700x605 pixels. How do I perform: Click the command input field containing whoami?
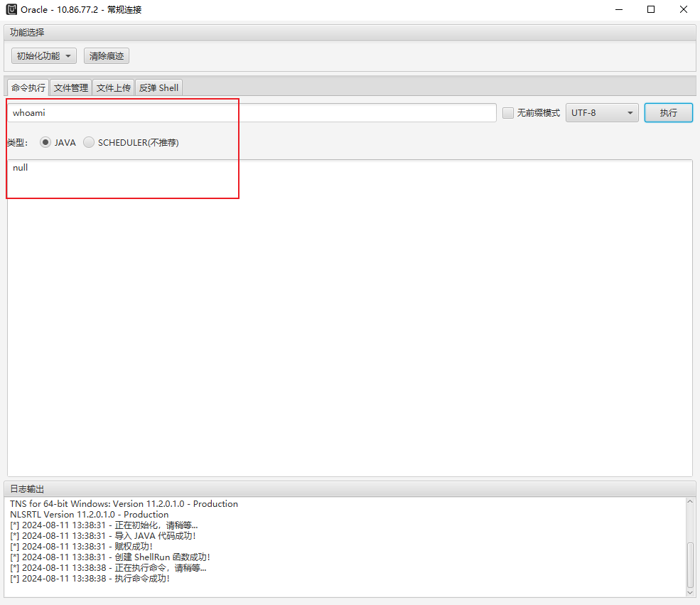(252, 112)
